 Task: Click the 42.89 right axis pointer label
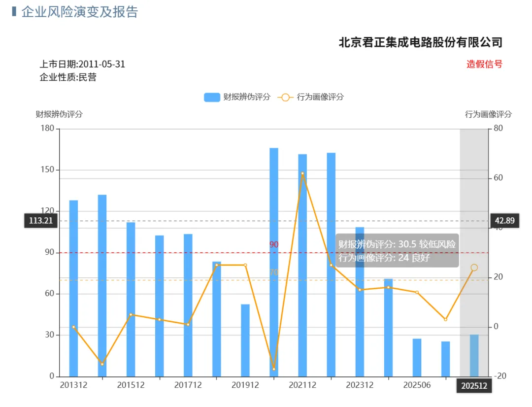pos(505,221)
